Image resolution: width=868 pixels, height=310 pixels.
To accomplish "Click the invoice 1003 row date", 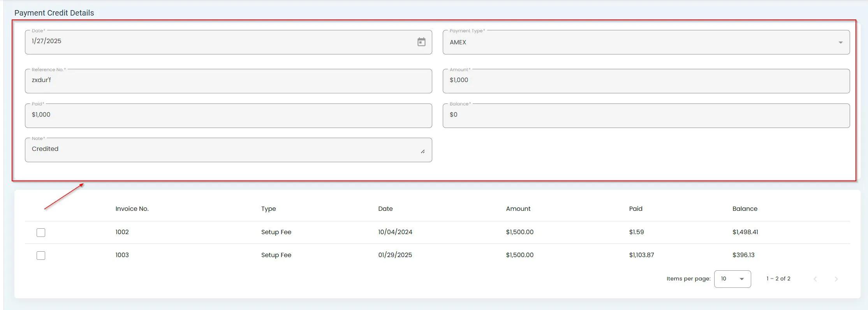I will (395, 255).
